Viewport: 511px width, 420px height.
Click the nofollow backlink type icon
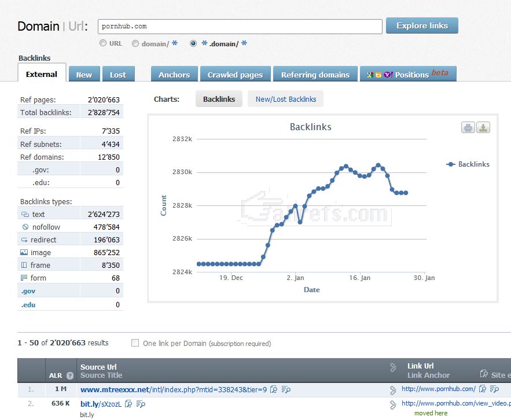click(x=25, y=227)
